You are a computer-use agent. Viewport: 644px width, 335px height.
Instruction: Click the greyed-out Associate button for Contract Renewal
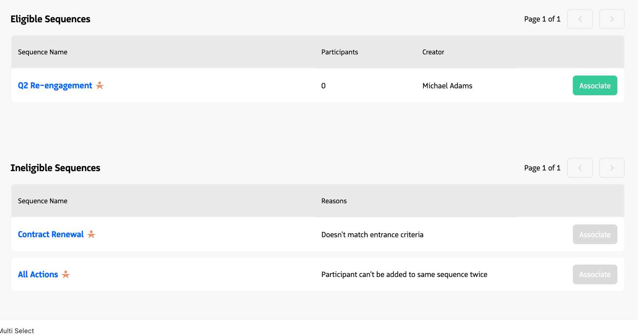click(594, 234)
